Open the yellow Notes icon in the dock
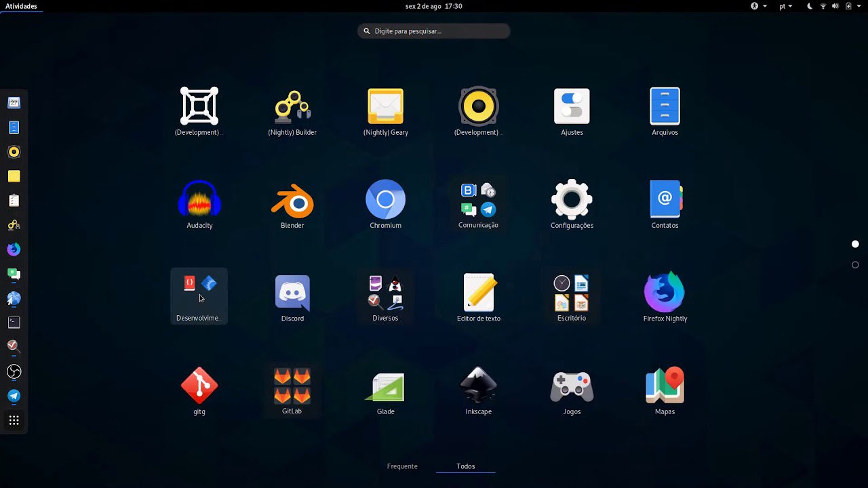 [14, 176]
